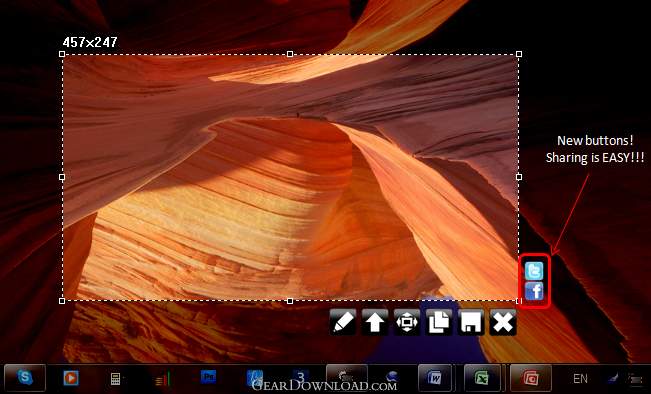This screenshot has height=394, width=651.
Task: Share screenshot on Facebook
Action: tap(534, 291)
